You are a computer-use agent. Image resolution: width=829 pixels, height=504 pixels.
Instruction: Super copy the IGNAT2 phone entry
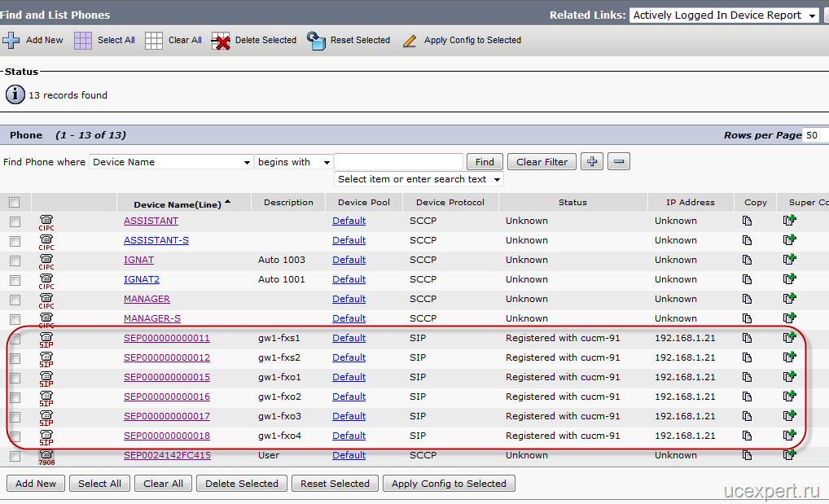point(789,278)
